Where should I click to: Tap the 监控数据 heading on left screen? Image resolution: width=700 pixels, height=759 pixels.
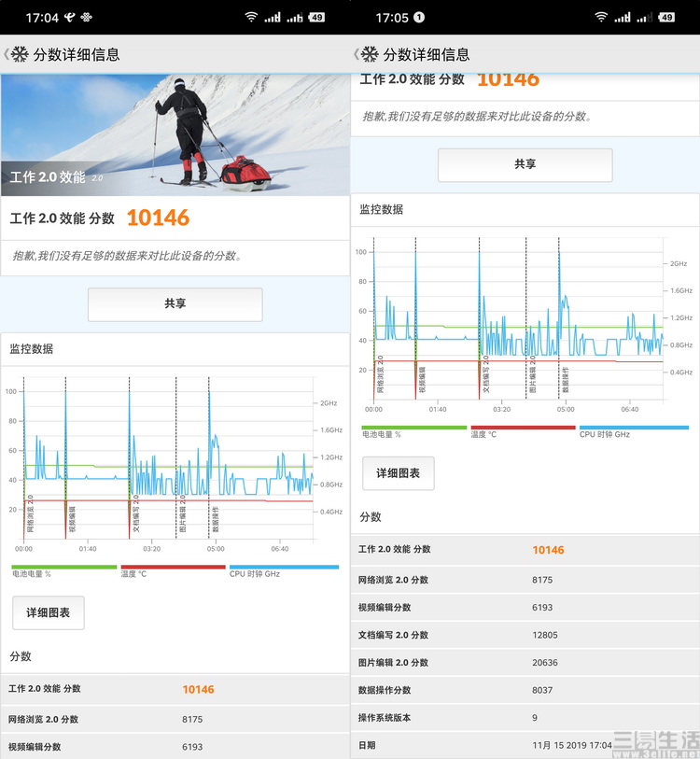coord(32,349)
